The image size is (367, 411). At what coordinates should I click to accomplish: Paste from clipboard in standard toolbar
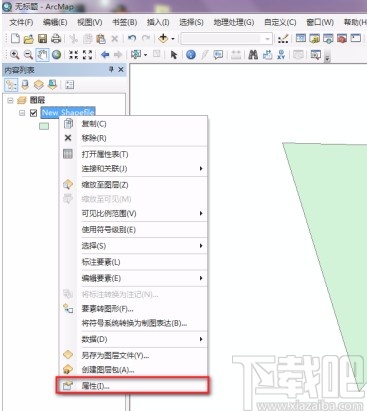[101, 39]
